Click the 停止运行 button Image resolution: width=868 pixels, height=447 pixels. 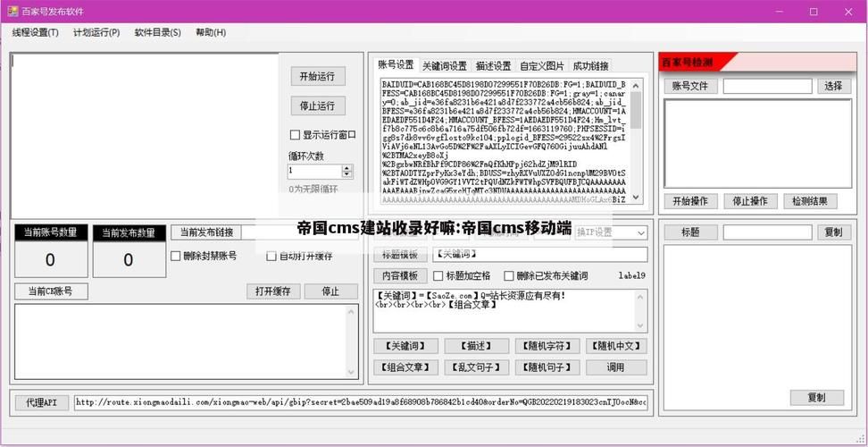318,105
